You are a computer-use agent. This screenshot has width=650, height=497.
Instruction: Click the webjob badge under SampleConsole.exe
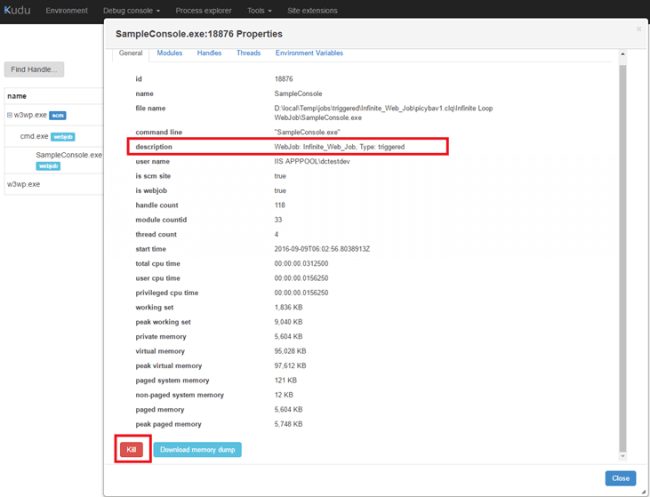pos(48,166)
